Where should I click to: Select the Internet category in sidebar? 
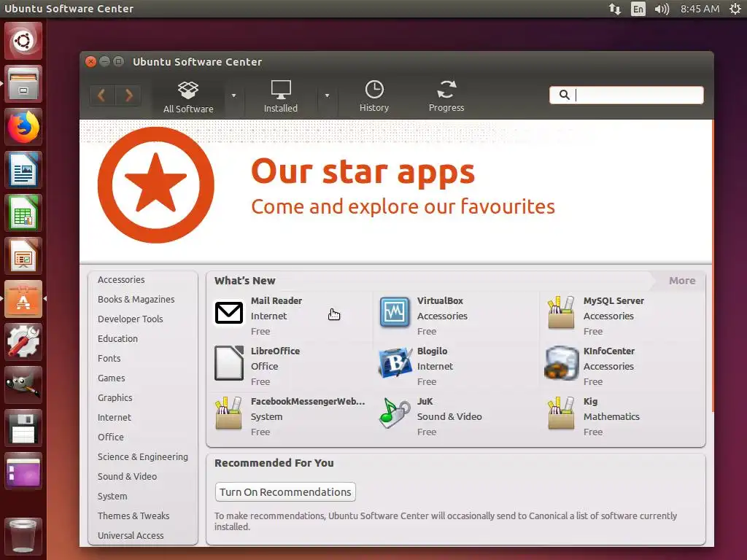pos(115,417)
